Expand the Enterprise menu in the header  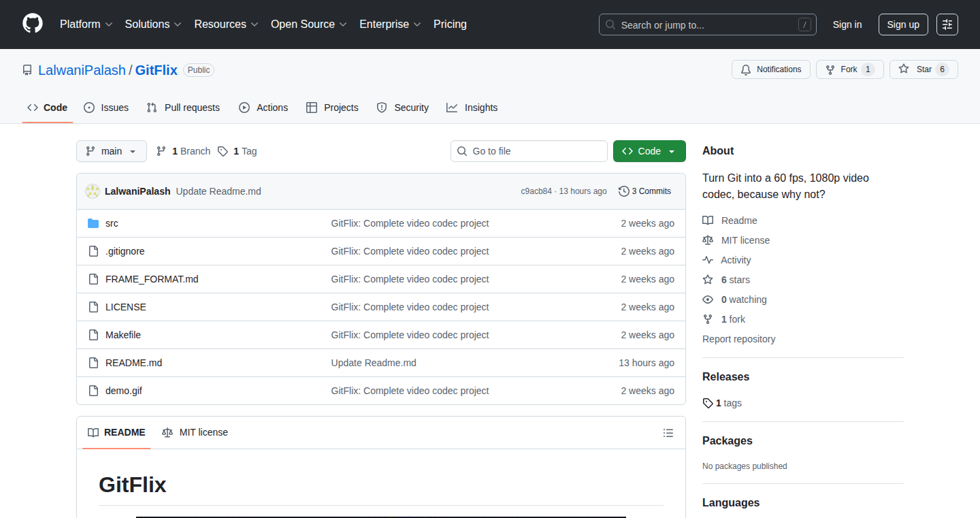[x=391, y=24]
